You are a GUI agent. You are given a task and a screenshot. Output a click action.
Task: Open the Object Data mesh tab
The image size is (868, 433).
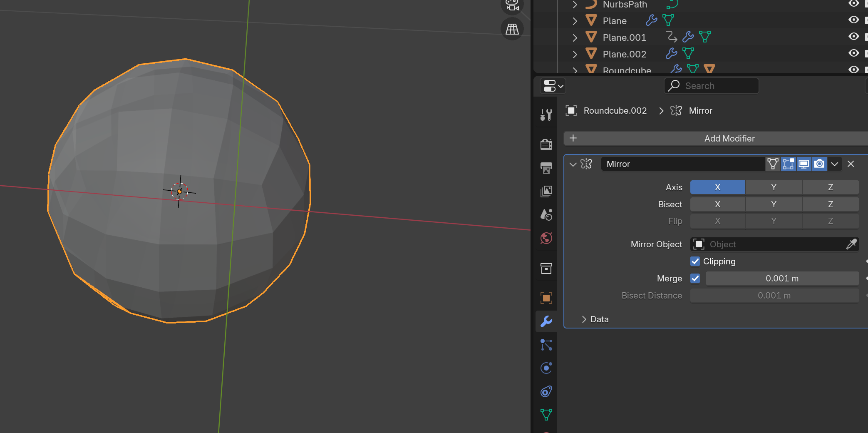pyautogui.click(x=546, y=415)
